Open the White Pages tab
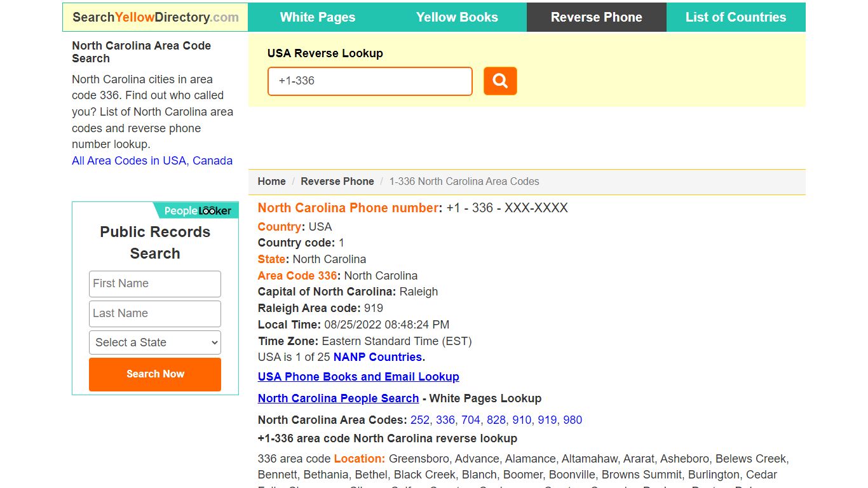Screen dimensions: 868x488 [x=318, y=17]
